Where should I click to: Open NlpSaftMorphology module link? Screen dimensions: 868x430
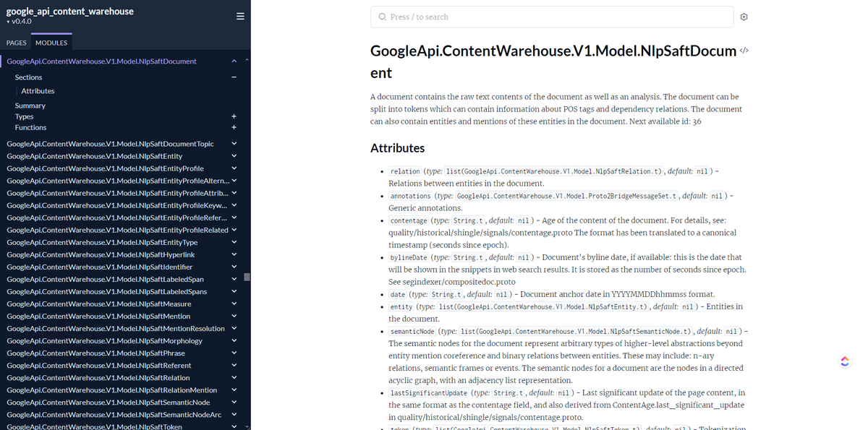(x=104, y=340)
